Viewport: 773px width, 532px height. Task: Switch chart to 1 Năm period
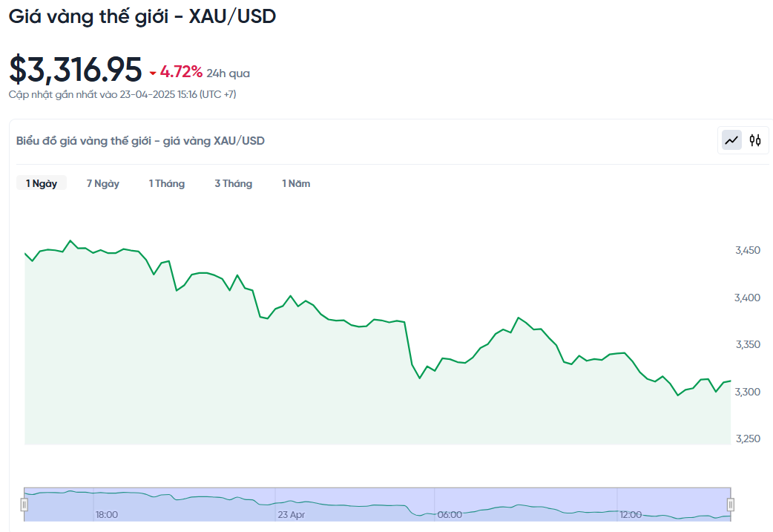point(296,183)
